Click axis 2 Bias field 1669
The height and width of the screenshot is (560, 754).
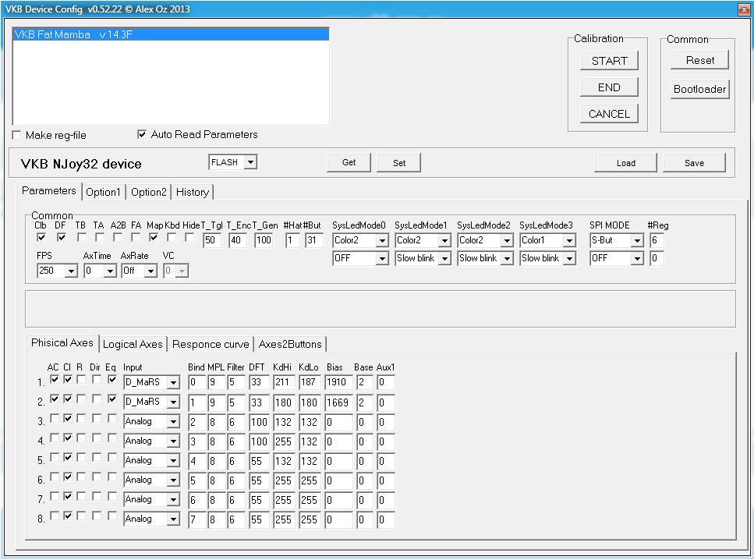[338, 402]
